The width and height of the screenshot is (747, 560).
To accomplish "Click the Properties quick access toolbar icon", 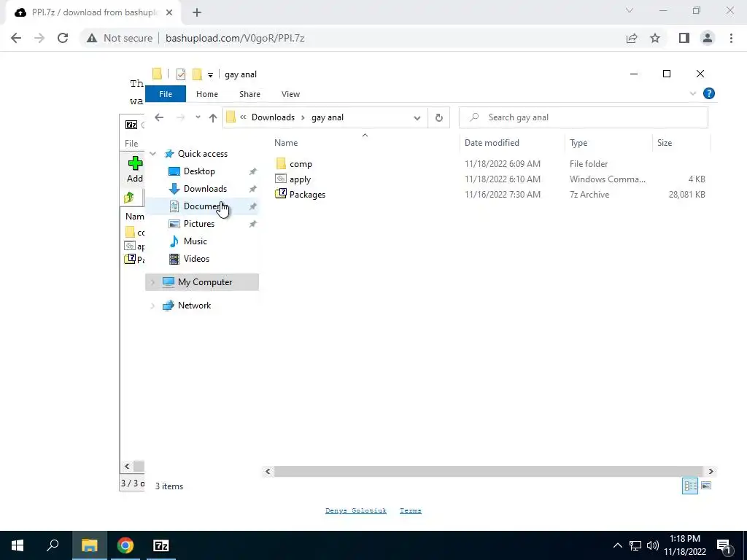I will pyautogui.click(x=181, y=74).
